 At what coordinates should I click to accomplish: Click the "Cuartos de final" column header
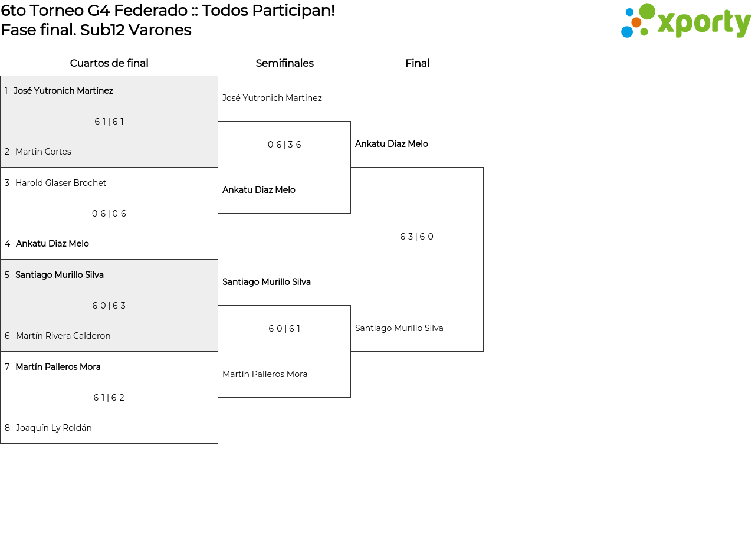point(109,63)
